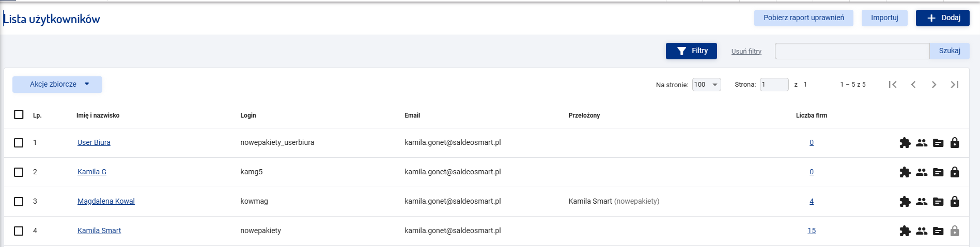Open the Kamila Smart user link
Image resolution: width=980 pixels, height=247 pixels.
point(99,231)
